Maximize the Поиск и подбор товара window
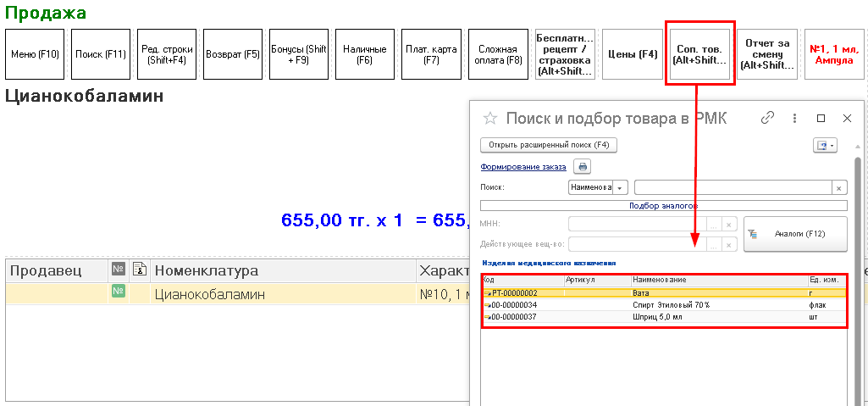868x406 pixels. [x=821, y=119]
